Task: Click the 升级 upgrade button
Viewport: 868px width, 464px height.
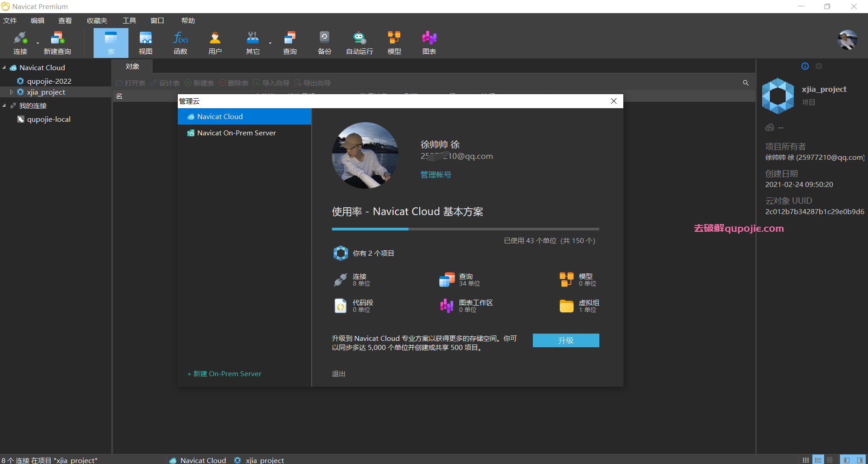Action: 566,340
